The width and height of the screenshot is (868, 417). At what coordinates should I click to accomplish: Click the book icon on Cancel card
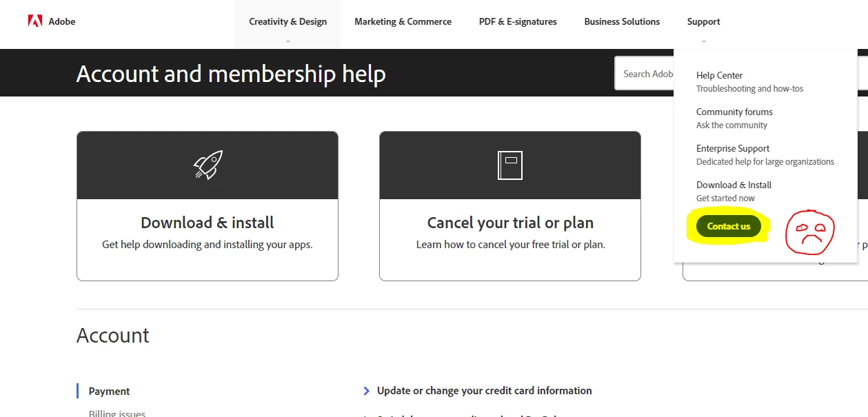(x=510, y=165)
